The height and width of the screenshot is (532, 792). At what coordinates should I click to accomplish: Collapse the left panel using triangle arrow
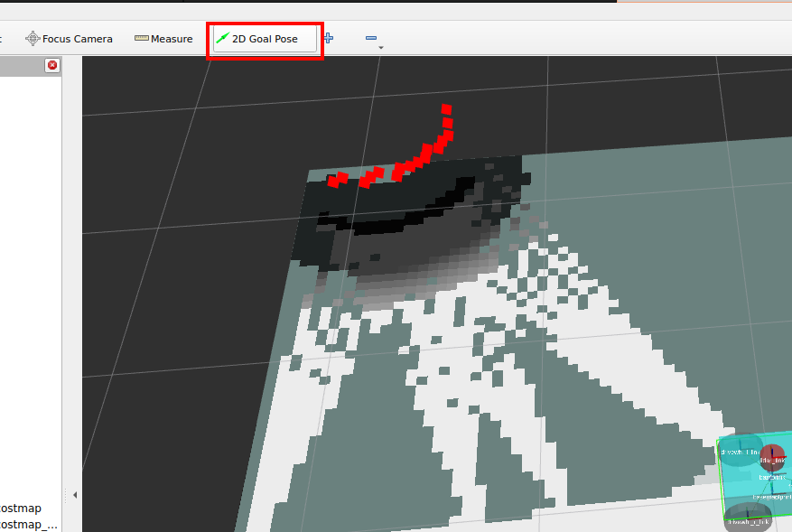(x=75, y=495)
